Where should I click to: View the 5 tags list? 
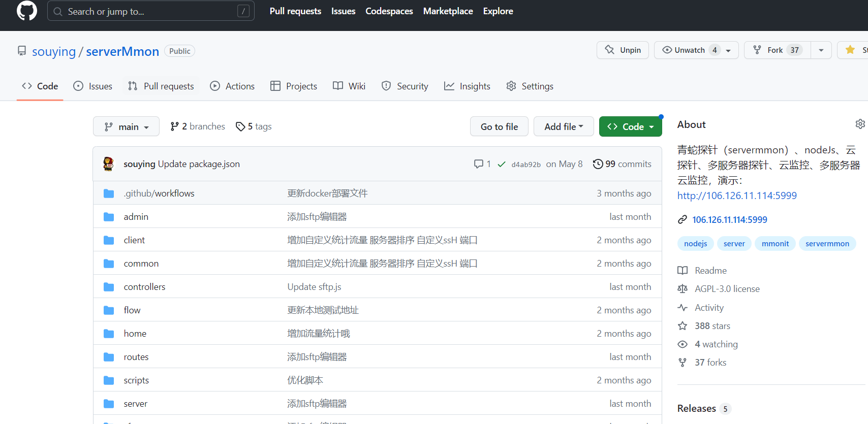pyautogui.click(x=254, y=126)
